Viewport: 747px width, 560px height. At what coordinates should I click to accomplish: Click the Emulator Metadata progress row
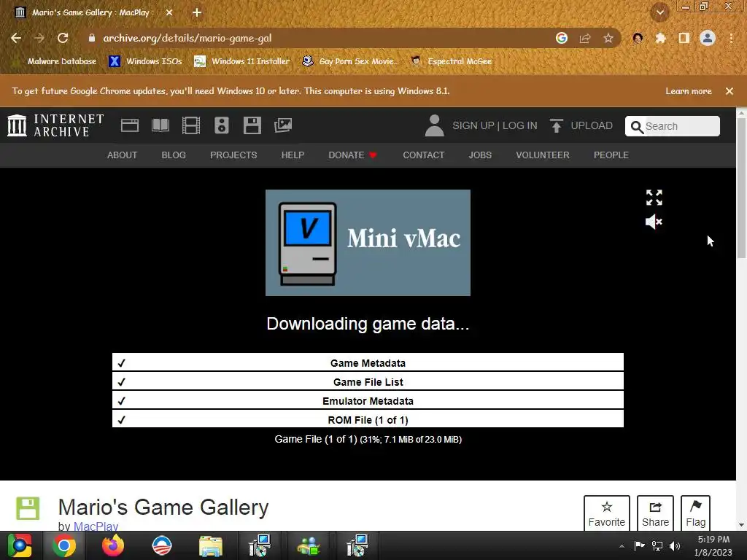tap(368, 400)
